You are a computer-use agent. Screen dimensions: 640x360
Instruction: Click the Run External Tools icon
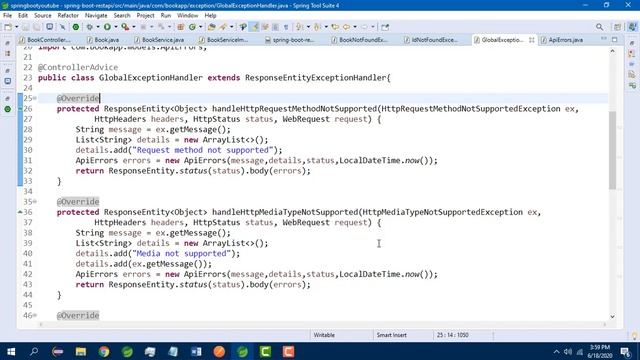[x=125, y=27]
